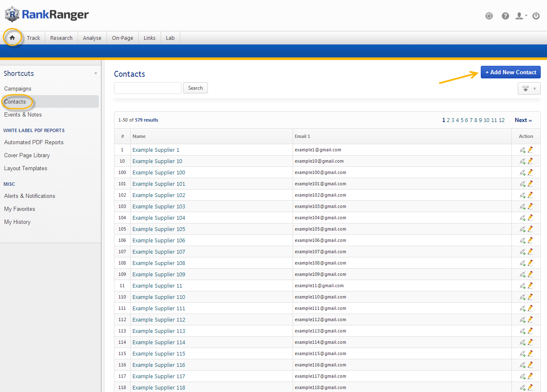Open the On-Page menu
The height and width of the screenshot is (392, 547).
[122, 38]
